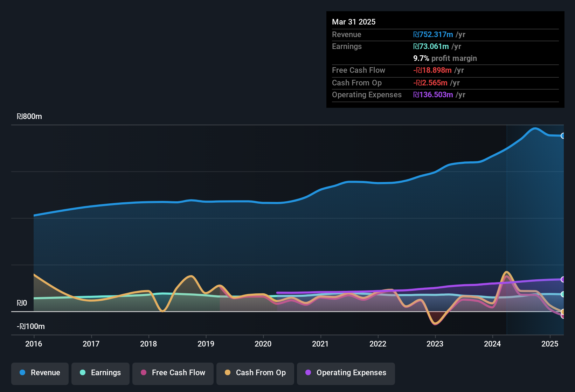This screenshot has width=575, height=392.
Task: Click the Mar 31 2025 tooltip date
Action: pos(354,22)
